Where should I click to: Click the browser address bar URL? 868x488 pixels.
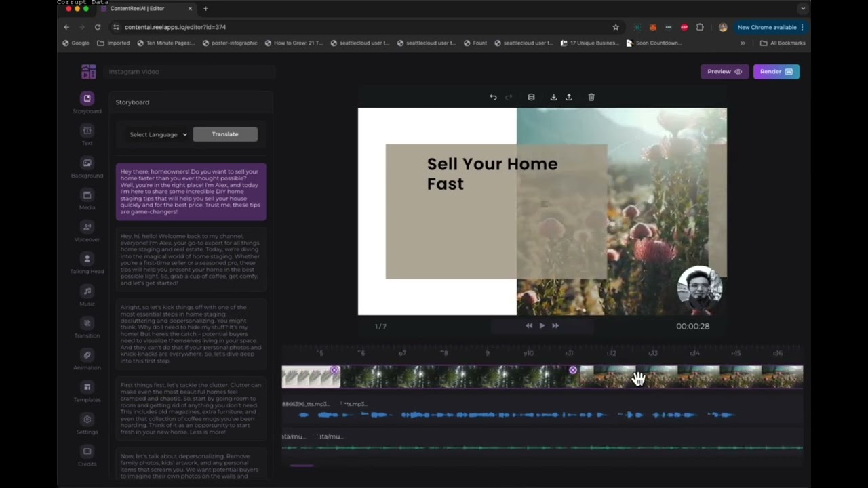(x=176, y=27)
